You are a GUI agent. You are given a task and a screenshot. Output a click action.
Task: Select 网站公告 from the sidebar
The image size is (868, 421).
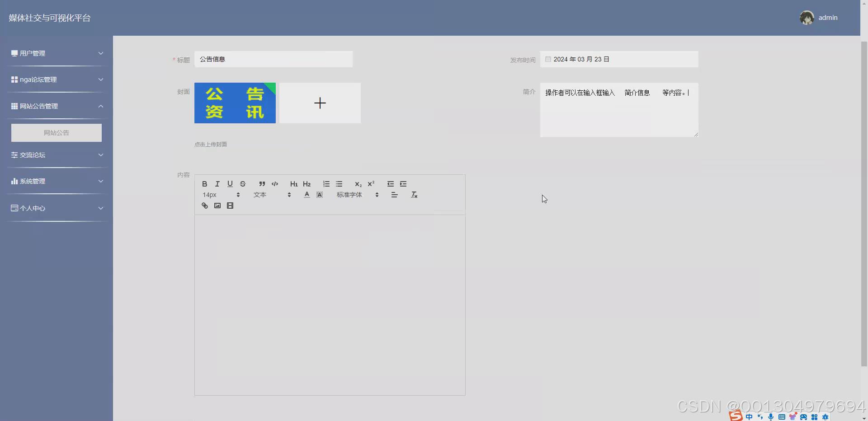tap(57, 132)
